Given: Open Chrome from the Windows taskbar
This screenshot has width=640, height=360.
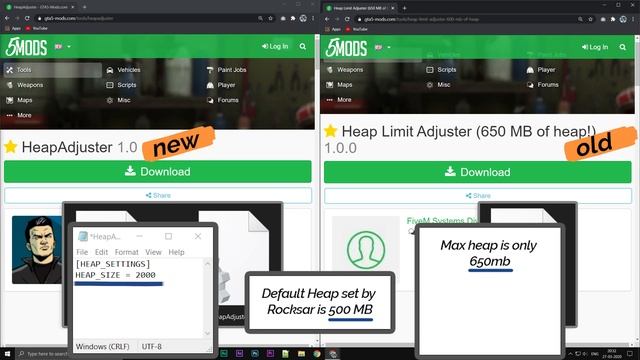Looking at the screenshot, I should (317, 354).
